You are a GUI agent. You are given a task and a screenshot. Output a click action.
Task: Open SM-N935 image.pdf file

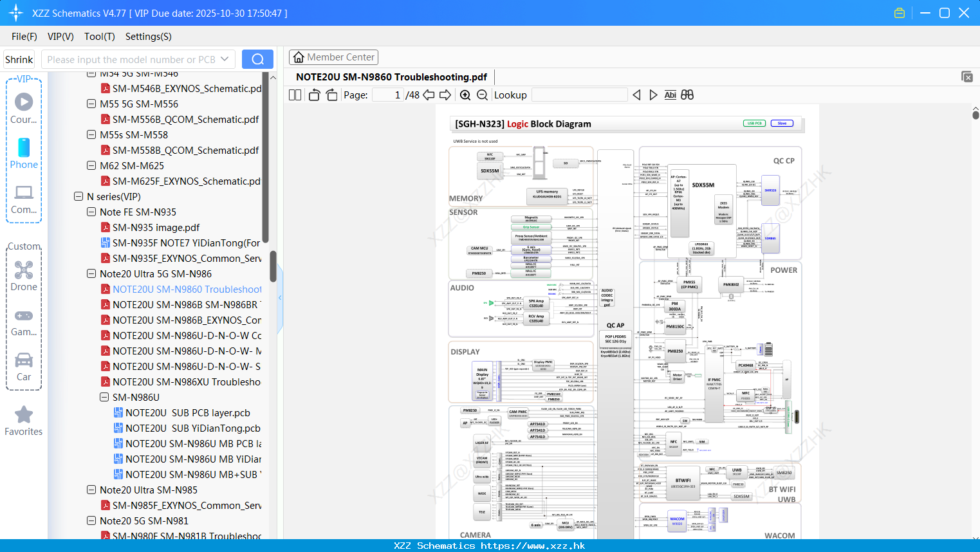156,228
